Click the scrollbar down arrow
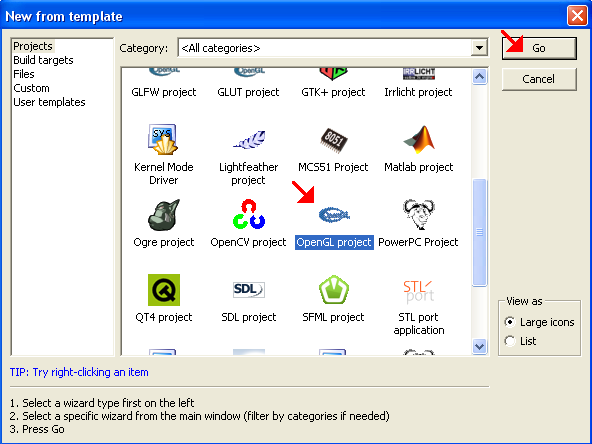Screen dimensions: 592x444 tap(479, 346)
